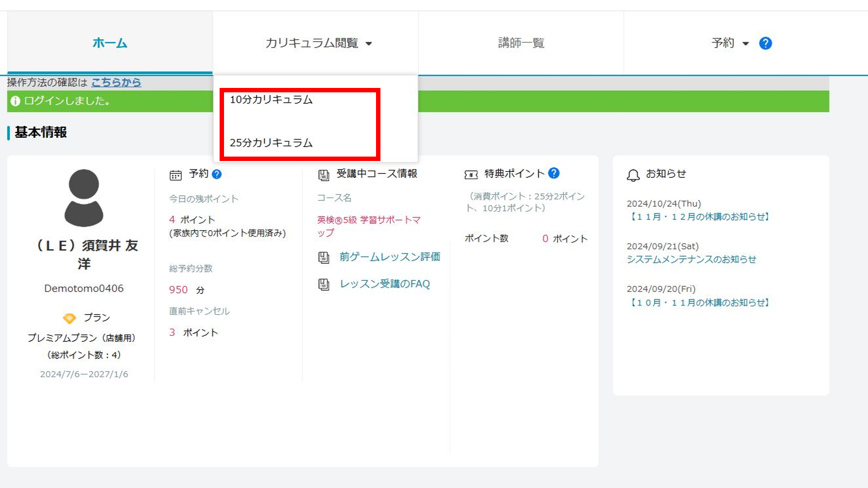Click the document icon beside 前ゲームレッスン評価
The image size is (868, 488).
click(324, 257)
